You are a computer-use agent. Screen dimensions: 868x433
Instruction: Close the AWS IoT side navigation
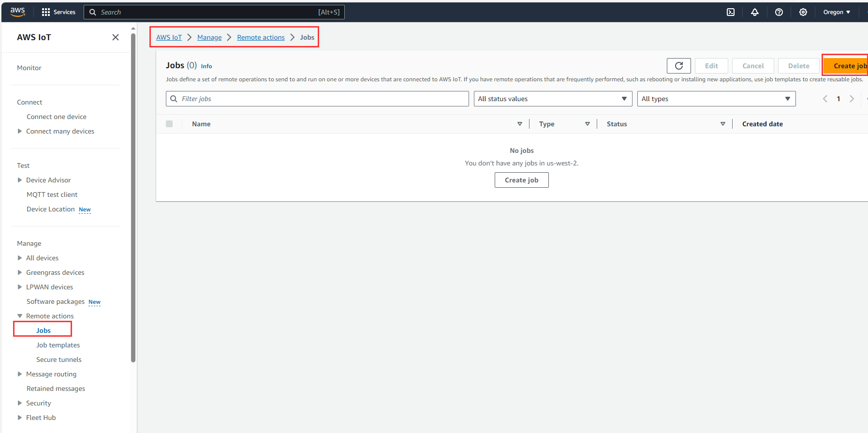point(116,37)
